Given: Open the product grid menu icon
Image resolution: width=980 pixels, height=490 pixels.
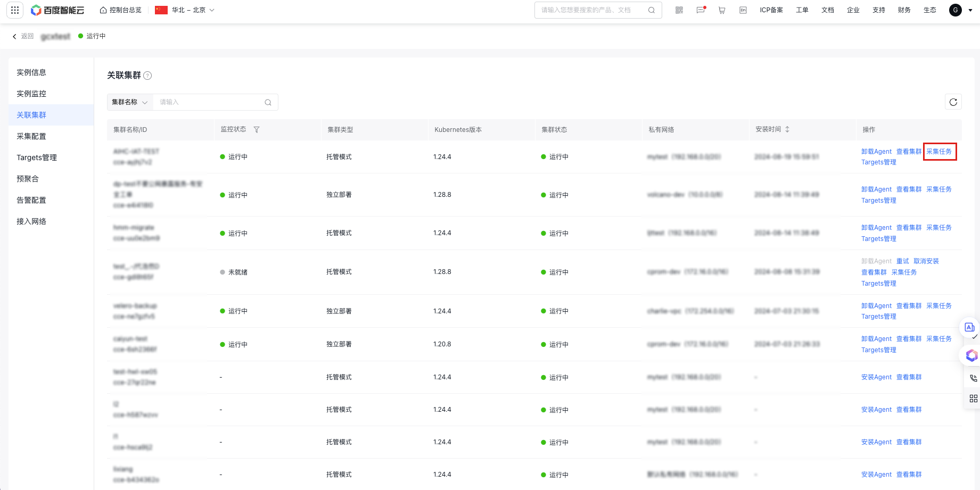Looking at the screenshot, I should 15,10.
